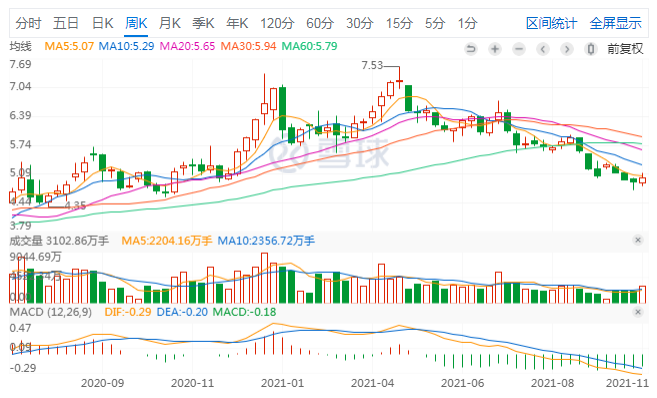657x398 pixels.
Task: Choose the 30分 interval tab
Action: 360,23
